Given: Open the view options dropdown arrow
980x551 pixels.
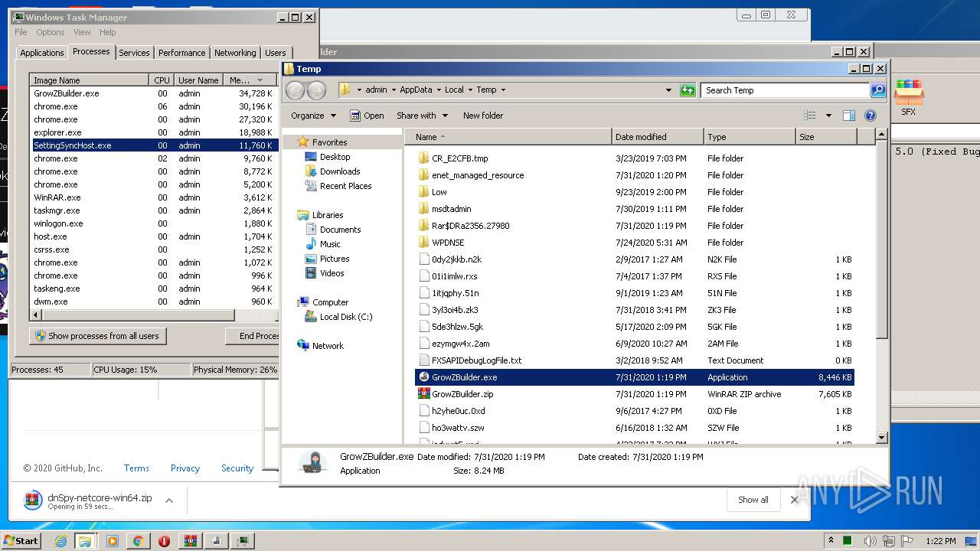Looking at the screenshot, I should click(x=828, y=116).
